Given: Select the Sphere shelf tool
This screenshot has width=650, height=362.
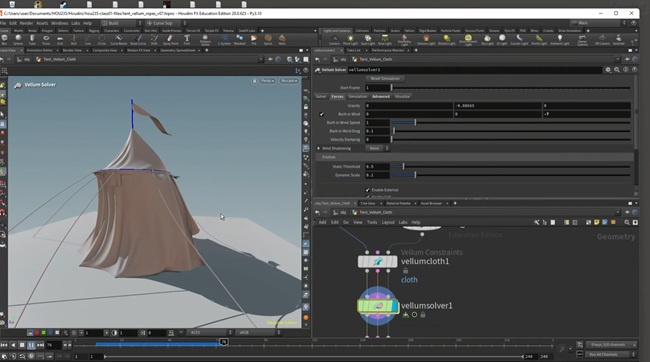Looking at the screenshot, I should point(18,39).
